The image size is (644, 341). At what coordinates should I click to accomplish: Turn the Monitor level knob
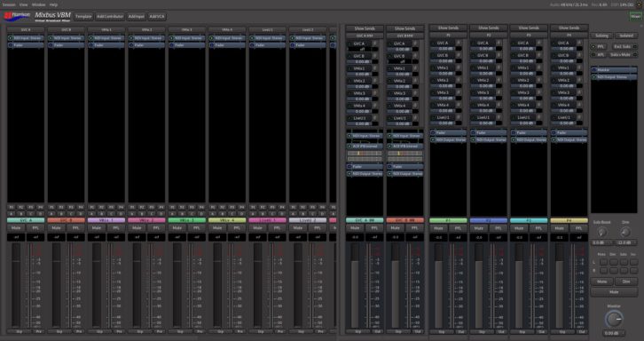614,319
